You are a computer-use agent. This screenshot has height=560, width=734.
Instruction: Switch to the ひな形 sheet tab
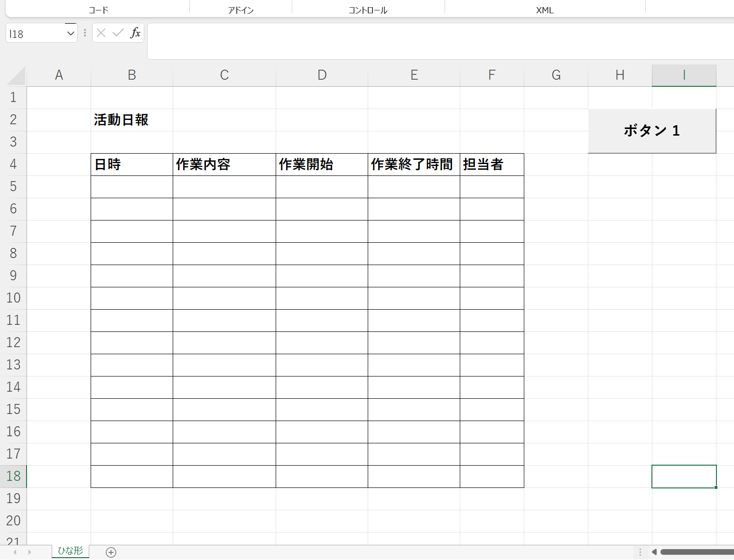point(70,551)
